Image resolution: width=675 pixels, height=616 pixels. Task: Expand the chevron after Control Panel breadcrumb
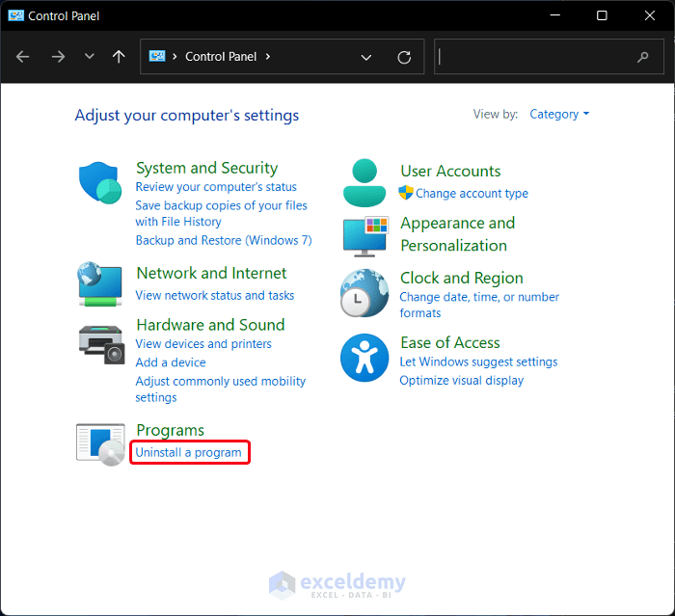pyautogui.click(x=268, y=56)
